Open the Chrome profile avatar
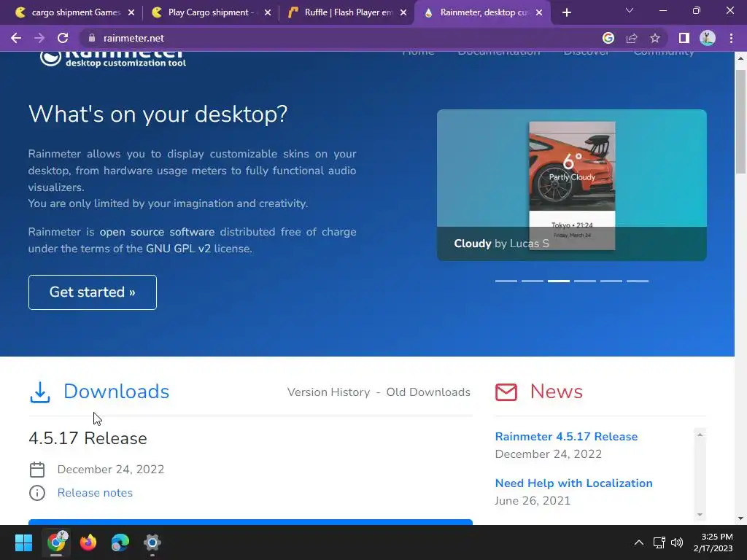747x560 pixels. click(x=708, y=38)
